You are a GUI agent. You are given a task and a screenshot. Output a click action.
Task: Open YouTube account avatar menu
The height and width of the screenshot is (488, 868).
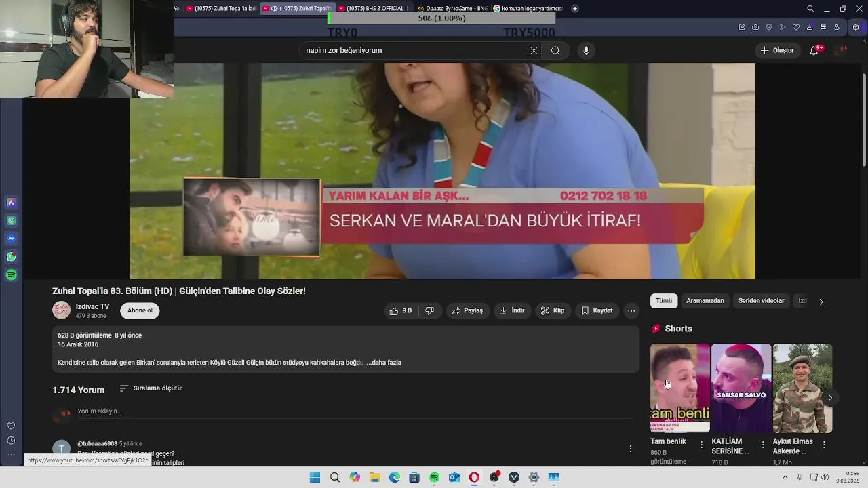pos(842,51)
